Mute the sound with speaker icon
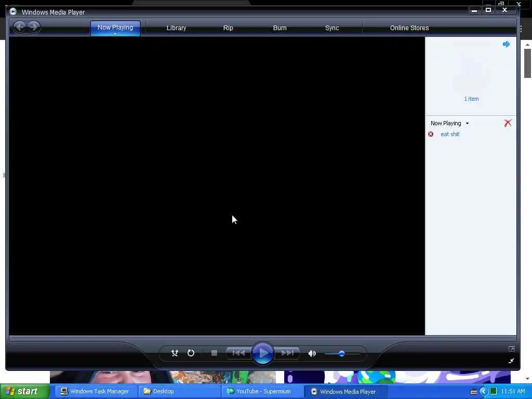Screen dimensions: 532x399 [312, 353]
